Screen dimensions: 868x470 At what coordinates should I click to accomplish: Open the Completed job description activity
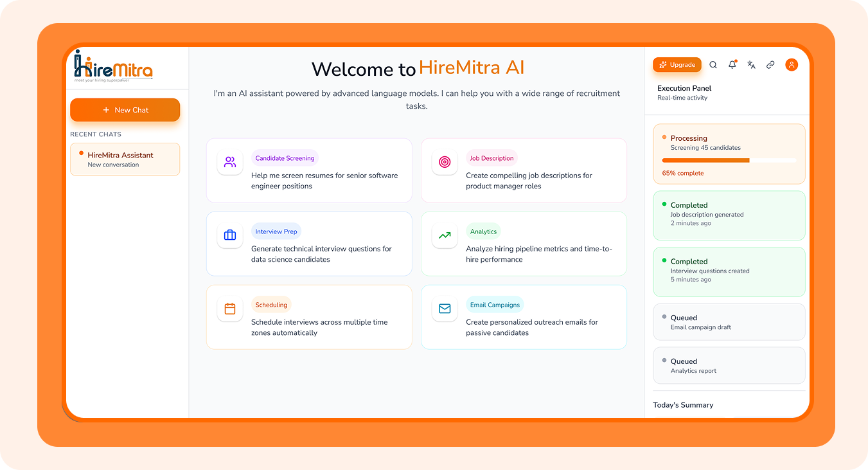729,215
